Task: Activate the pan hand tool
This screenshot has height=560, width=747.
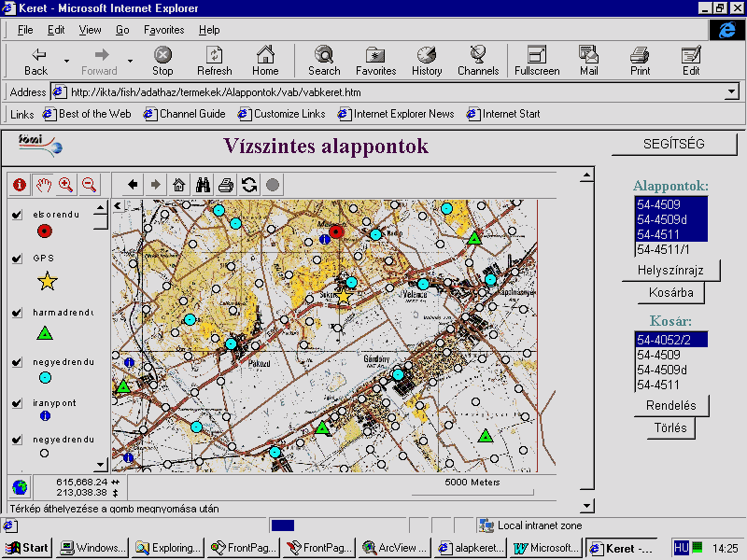Action: coord(42,185)
